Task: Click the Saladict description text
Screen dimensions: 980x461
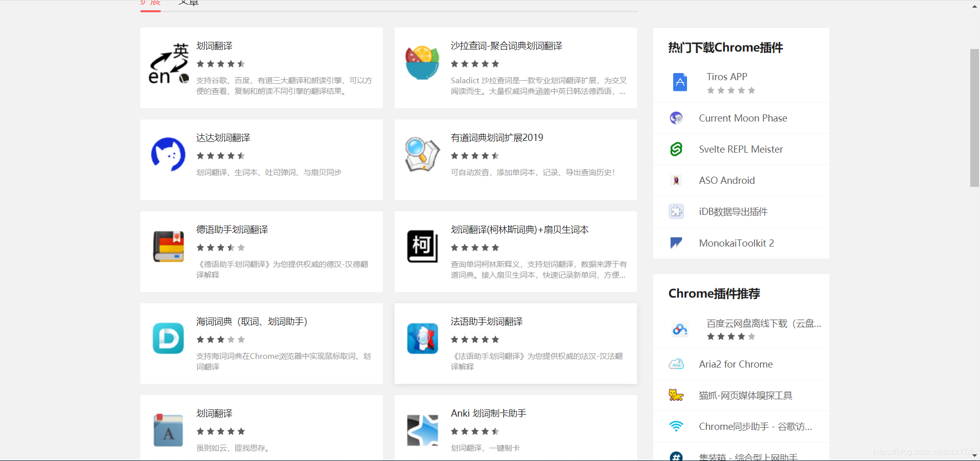Action: [538, 86]
